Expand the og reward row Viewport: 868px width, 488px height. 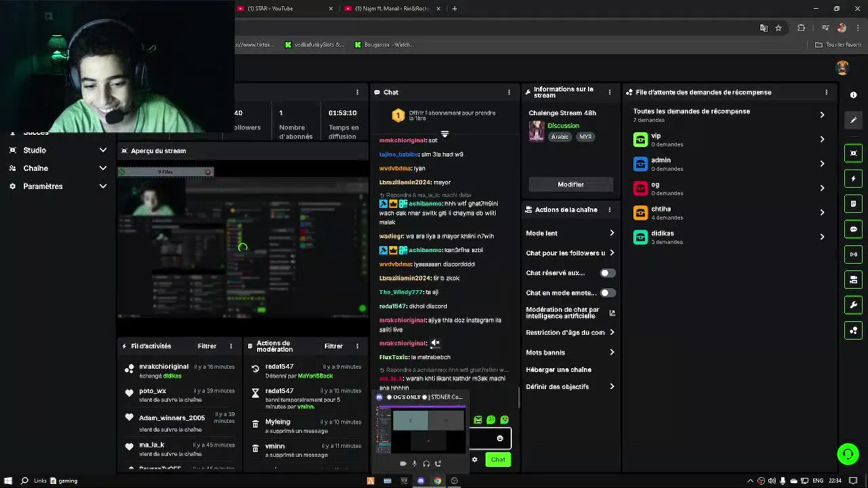click(730, 188)
